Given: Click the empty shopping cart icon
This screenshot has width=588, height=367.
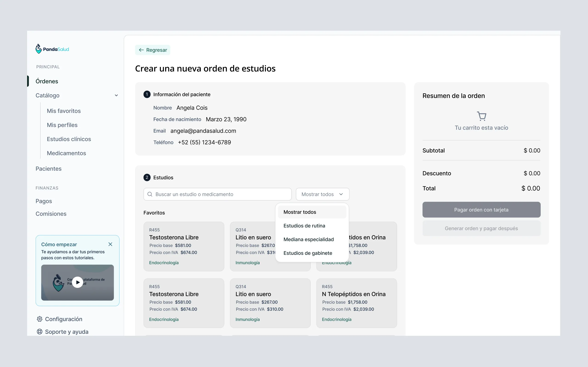Looking at the screenshot, I should (482, 116).
